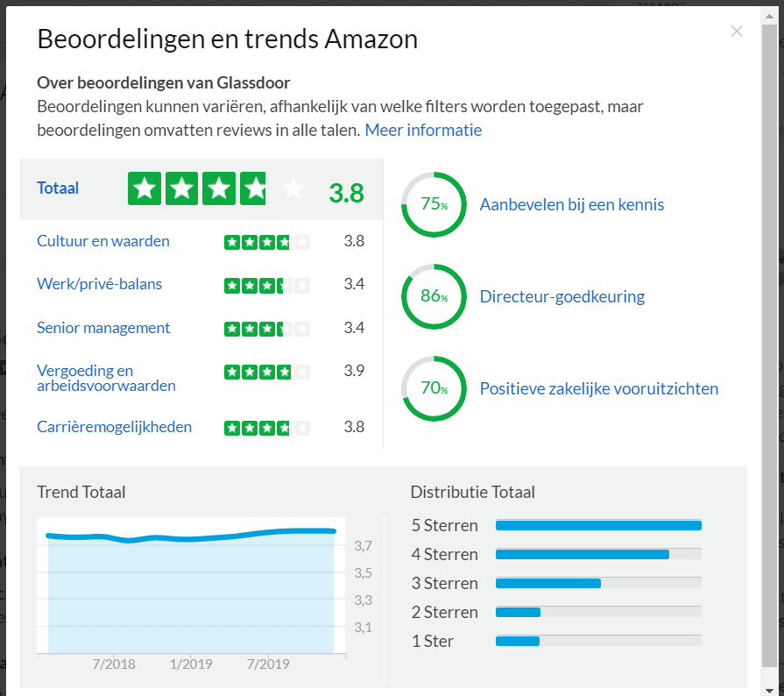Click Aanbevelen bij een kennis link
Viewport: 784px width, 696px height.
(x=572, y=205)
